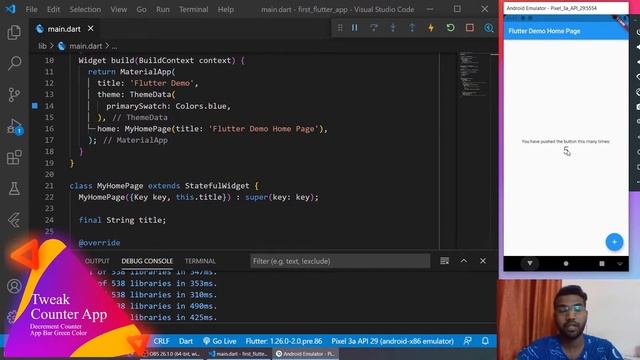Trigger Flutter Hot Reload lightning icon
The height and width of the screenshot is (360, 640).
pyautogui.click(x=431, y=28)
